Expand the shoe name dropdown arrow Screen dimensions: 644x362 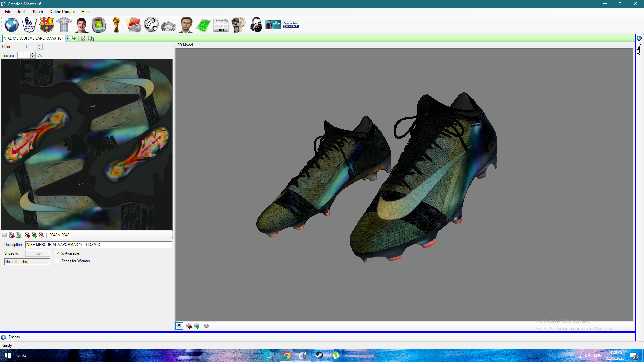click(x=67, y=38)
